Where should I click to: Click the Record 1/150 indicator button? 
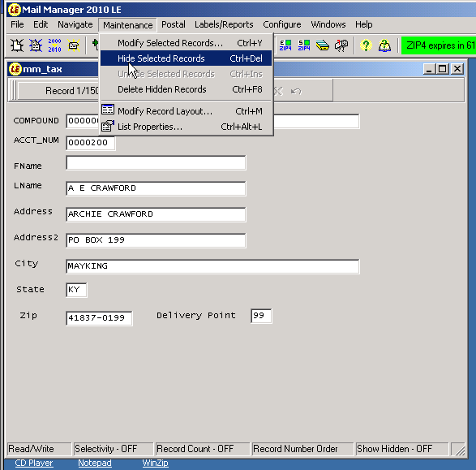(58, 91)
